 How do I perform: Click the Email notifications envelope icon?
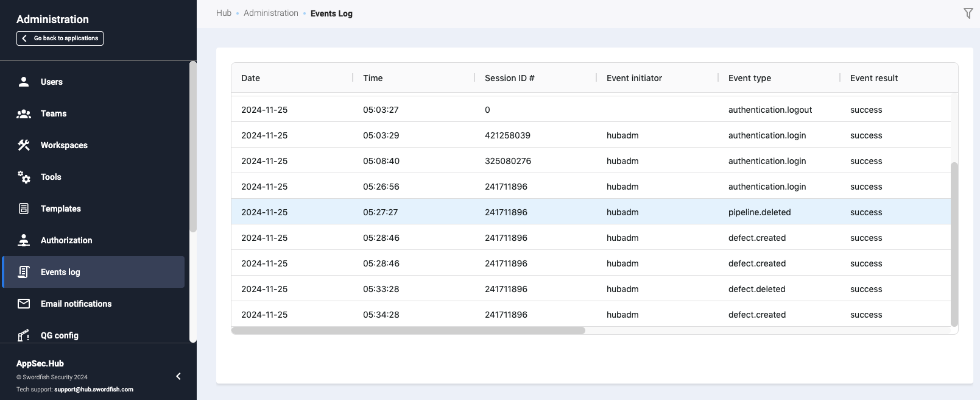click(x=24, y=304)
